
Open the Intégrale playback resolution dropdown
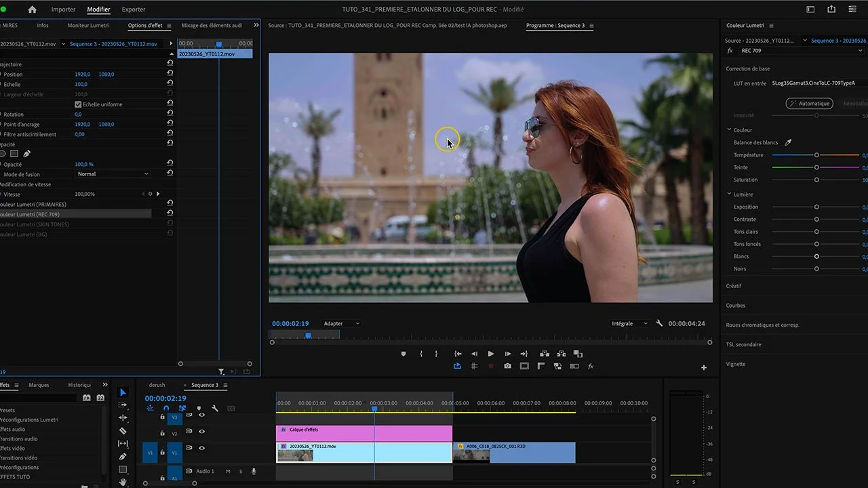tap(629, 323)
